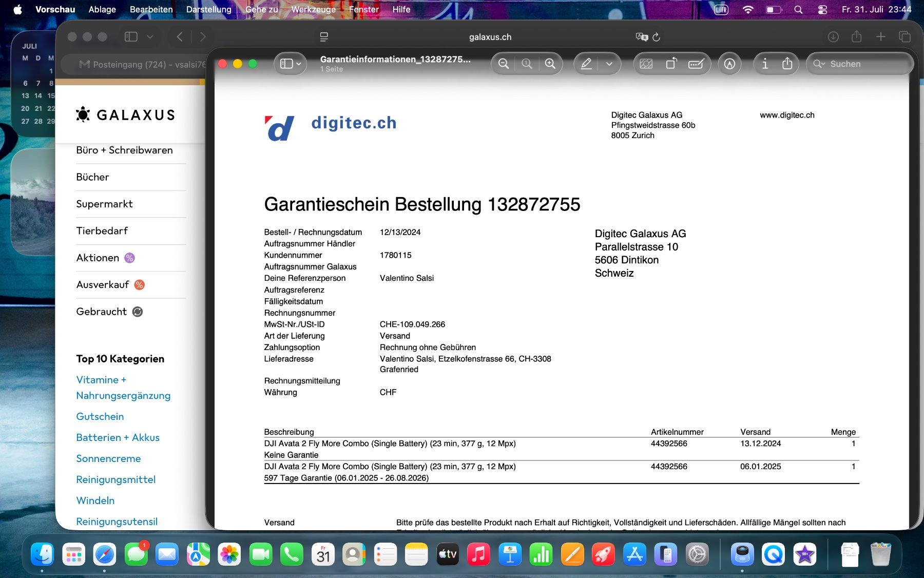Screen dimensions: 924x578
Task: Open the Darstellung menu
Action: coord(208,9)
